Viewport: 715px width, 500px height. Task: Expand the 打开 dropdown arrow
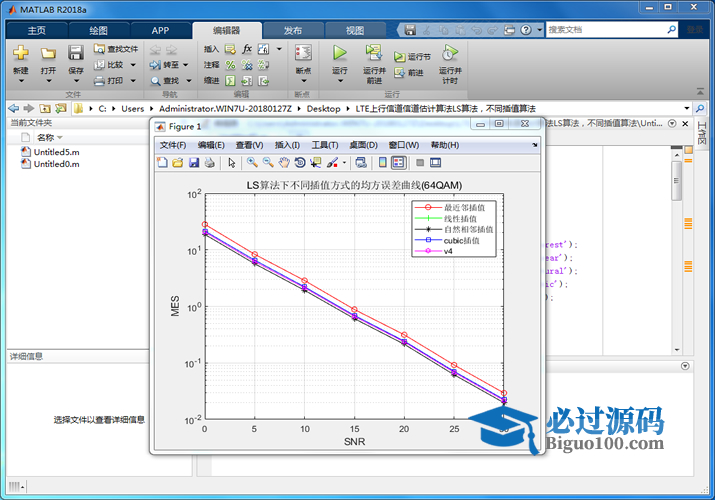[x=48, y=81]
